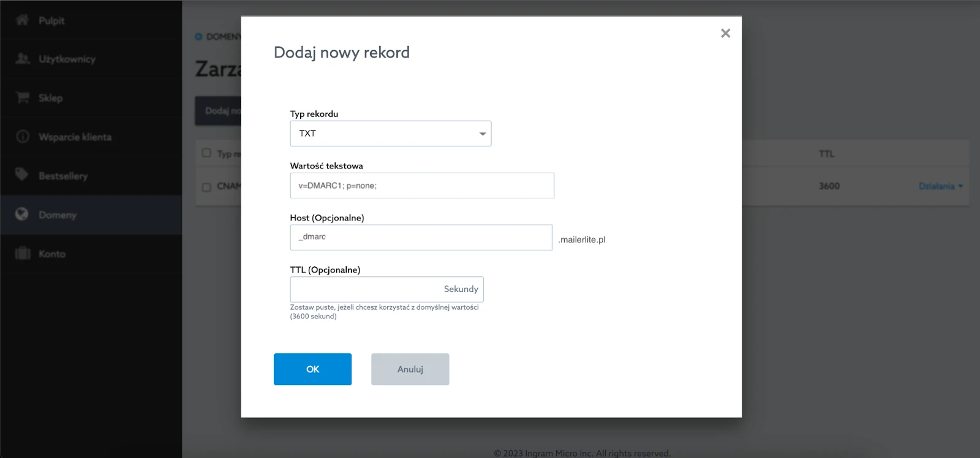Click the Pulpit home icon
The image size is (980, 458).
[22, 20]
